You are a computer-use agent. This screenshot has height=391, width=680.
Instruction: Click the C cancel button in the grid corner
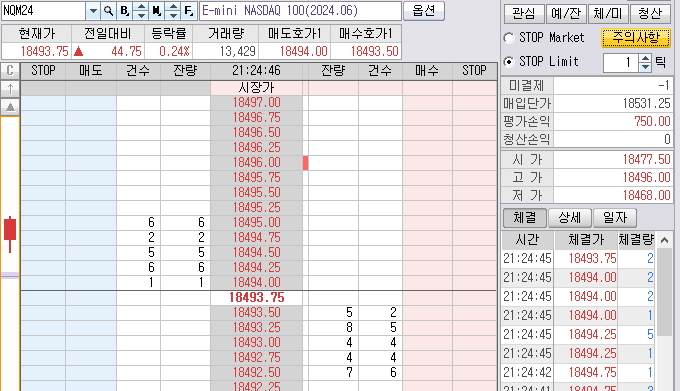[x=10, y=71]
